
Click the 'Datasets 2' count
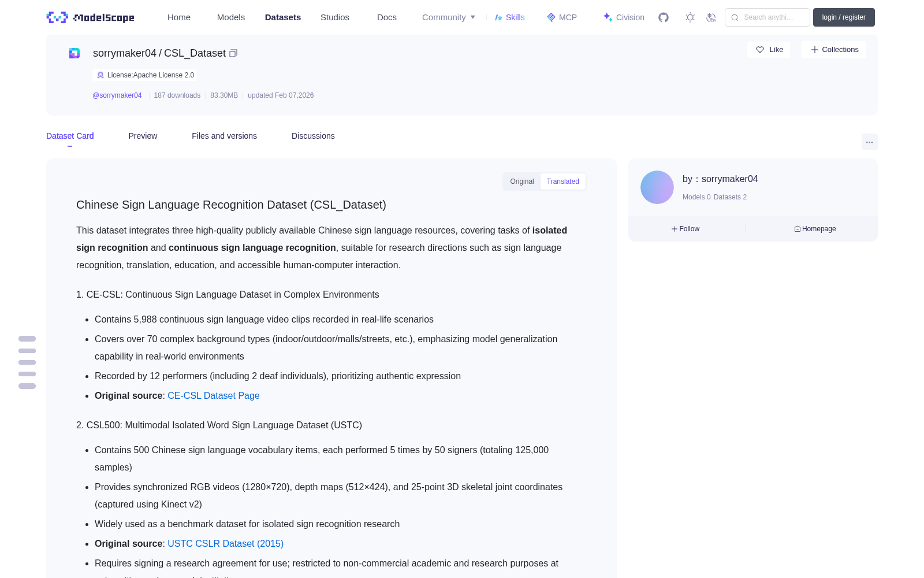coord(730,197)
